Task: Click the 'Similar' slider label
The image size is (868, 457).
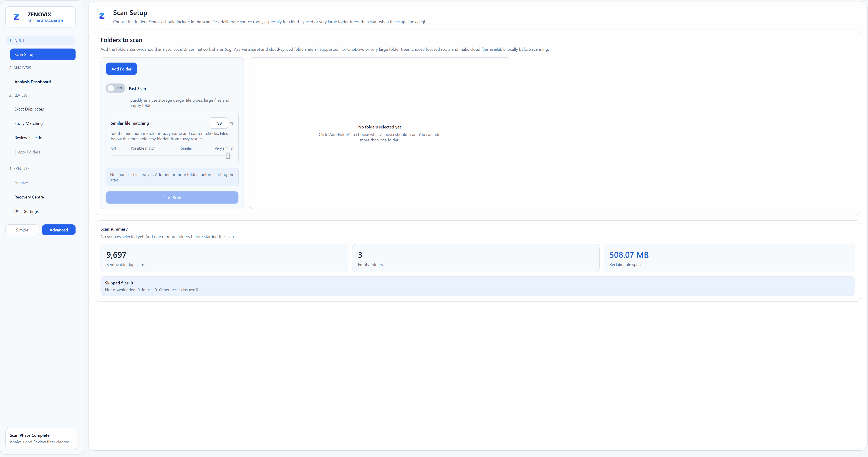Action: pyautogui.click(x=186, y=148)
